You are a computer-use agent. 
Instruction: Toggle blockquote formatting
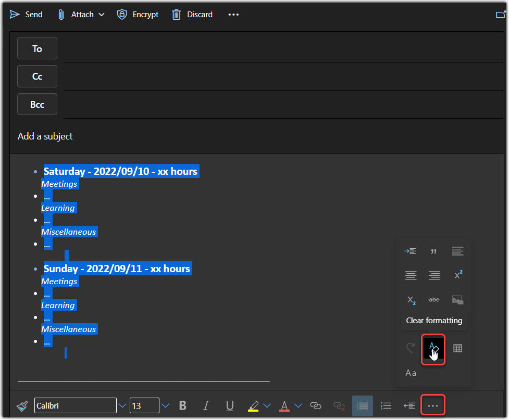pyautogui.click(x=434, y=251)
